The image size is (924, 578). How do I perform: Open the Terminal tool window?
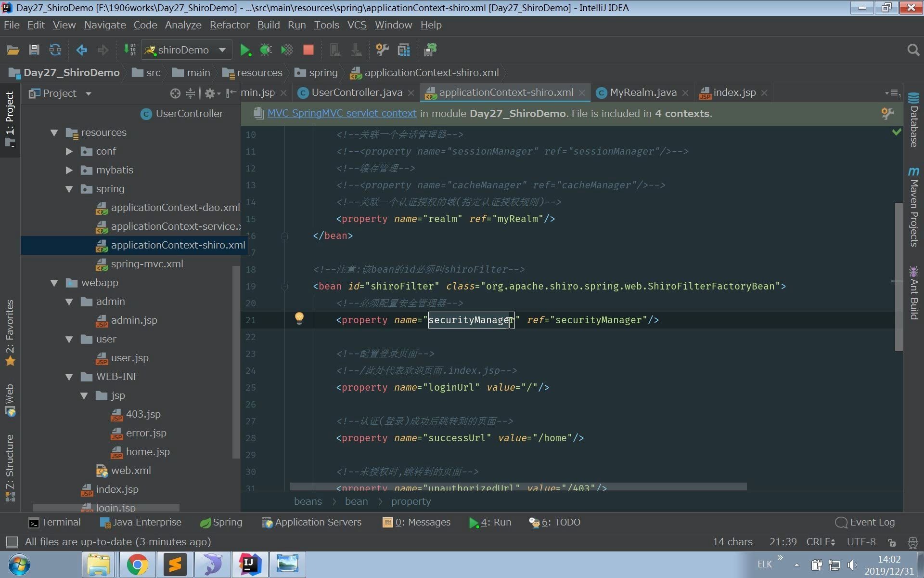pos(54,523)
